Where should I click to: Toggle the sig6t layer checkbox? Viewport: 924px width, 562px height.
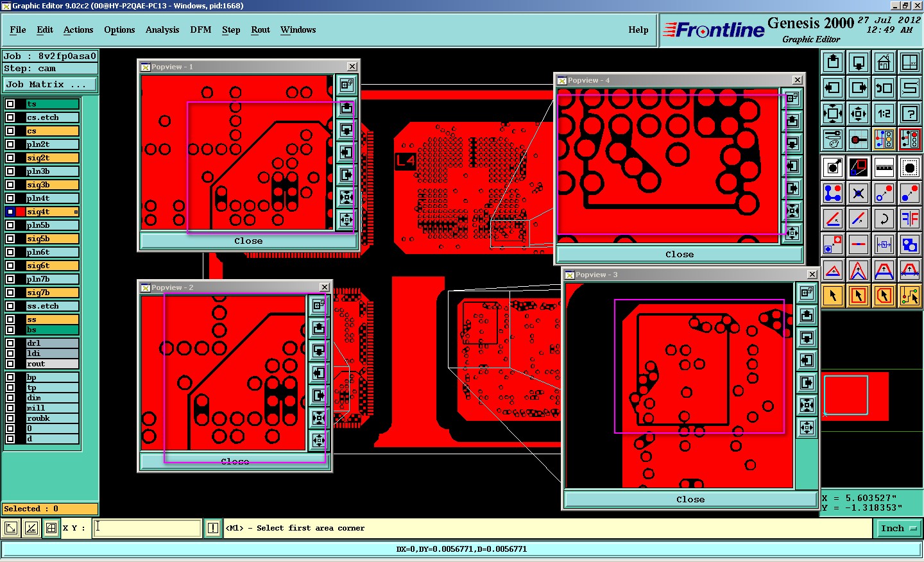point(10,266)
